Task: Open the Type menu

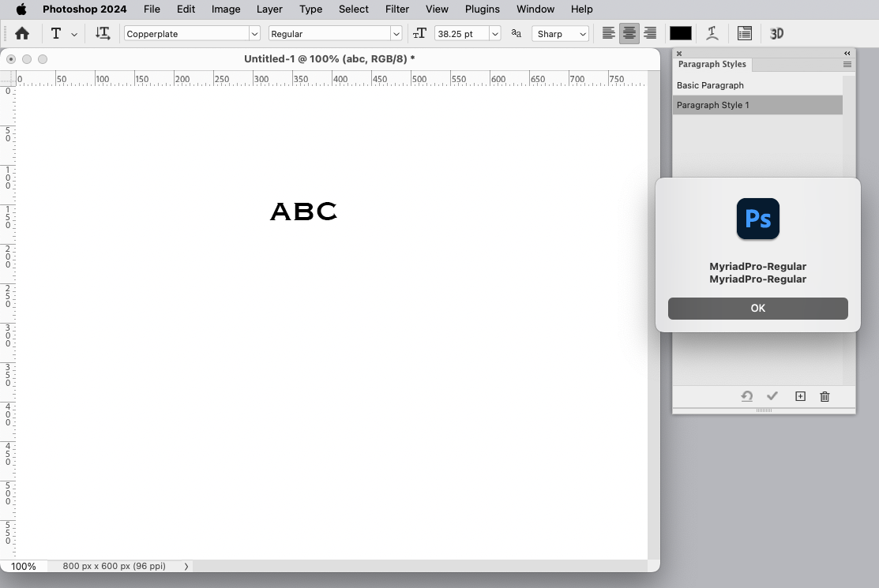Action: (x=310, y=9)
